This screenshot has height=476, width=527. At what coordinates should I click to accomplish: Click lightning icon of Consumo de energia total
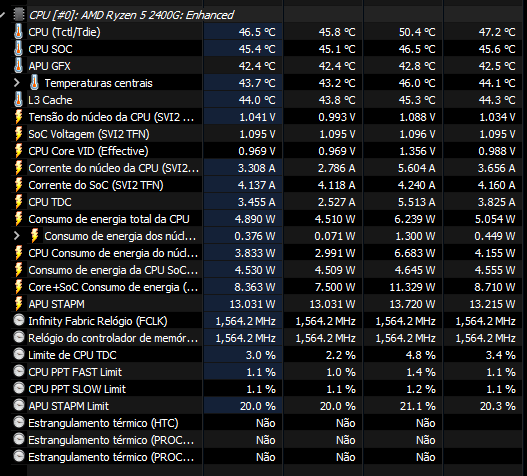tap(18, 219)
